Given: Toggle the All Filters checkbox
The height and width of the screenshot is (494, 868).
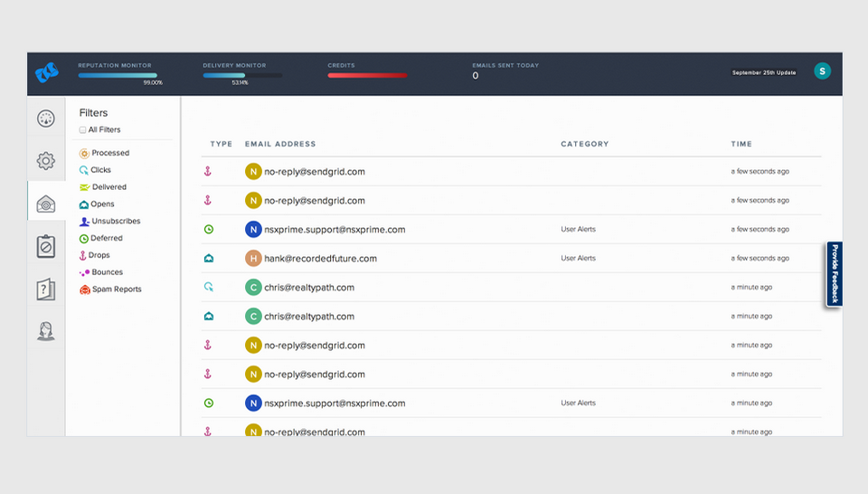Looking at the screenshot, I should coord(82,129).
